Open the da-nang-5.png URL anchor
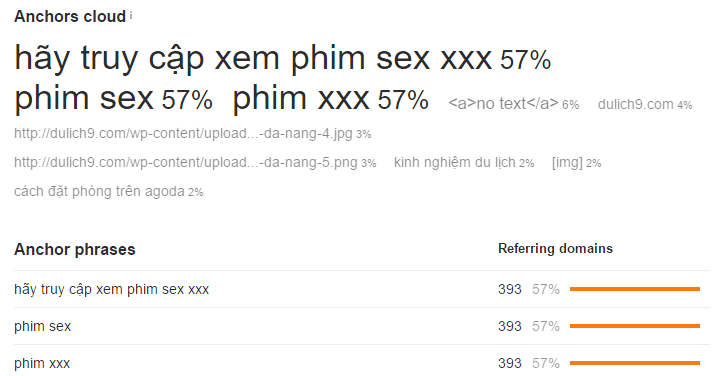Screen dimensions: 728x376 pyautogui.click(x=186, y=162)
